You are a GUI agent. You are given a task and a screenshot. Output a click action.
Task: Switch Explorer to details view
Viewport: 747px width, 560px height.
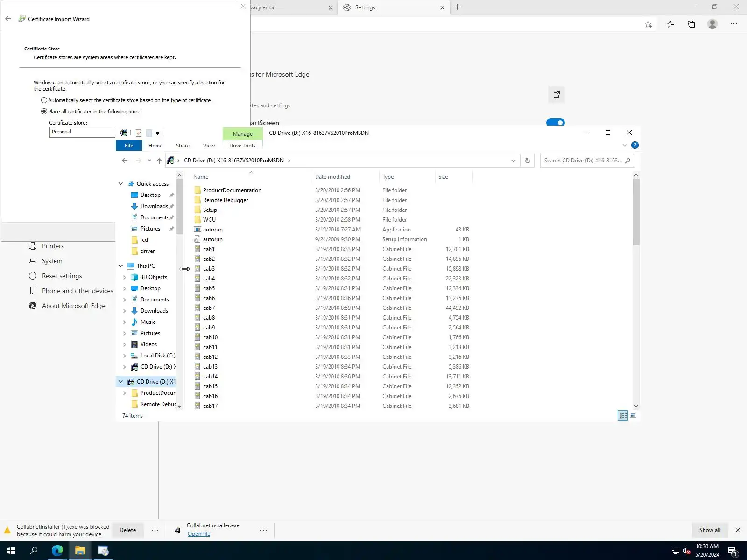[623, 415]
